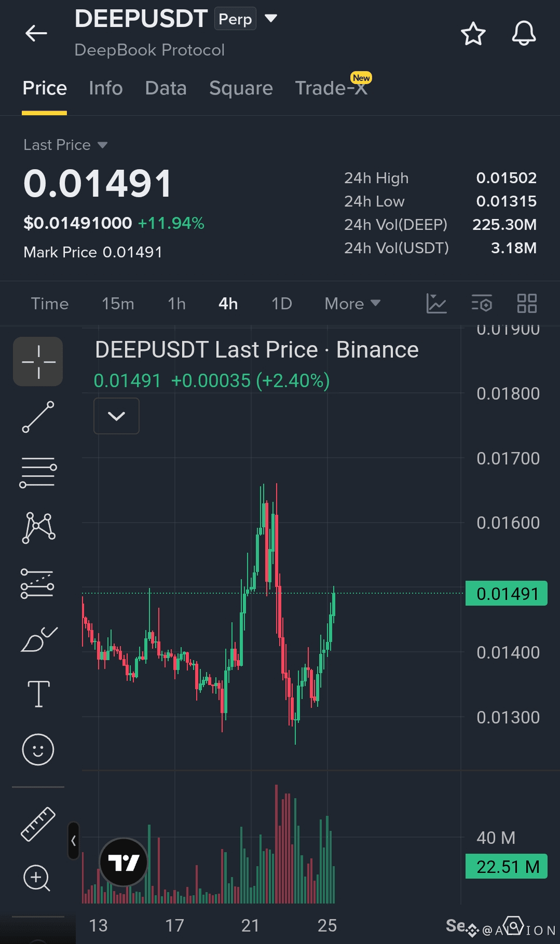
Task: Select the ruler measure tool
Action: (38, 824)
